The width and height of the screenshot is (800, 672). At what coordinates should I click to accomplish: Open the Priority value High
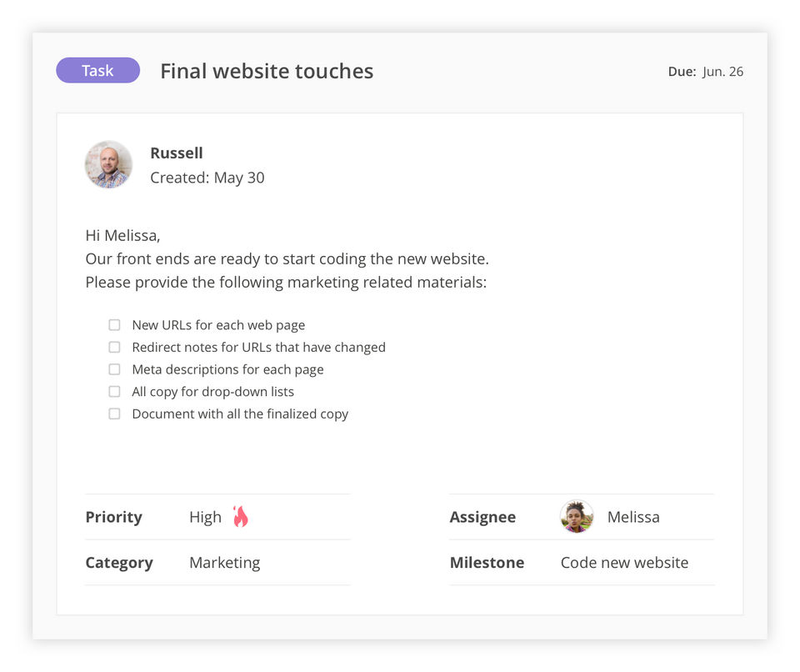(x=205, y=517)
